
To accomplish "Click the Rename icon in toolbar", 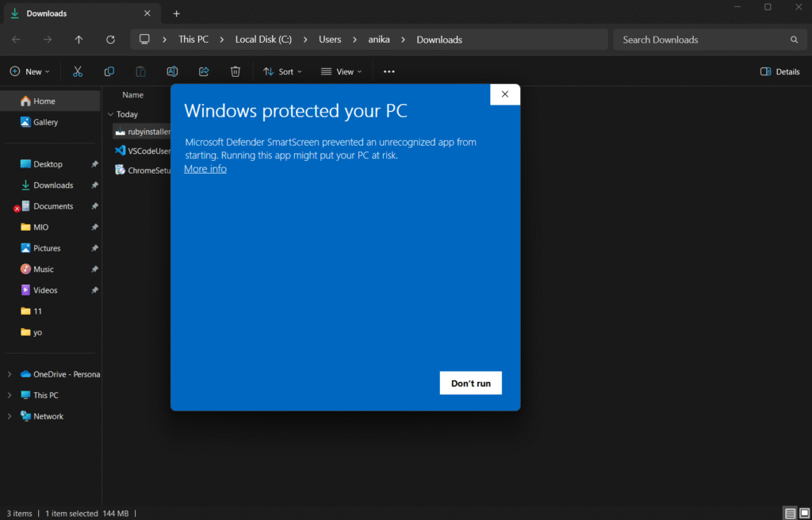I will click(x=172, y=71).
